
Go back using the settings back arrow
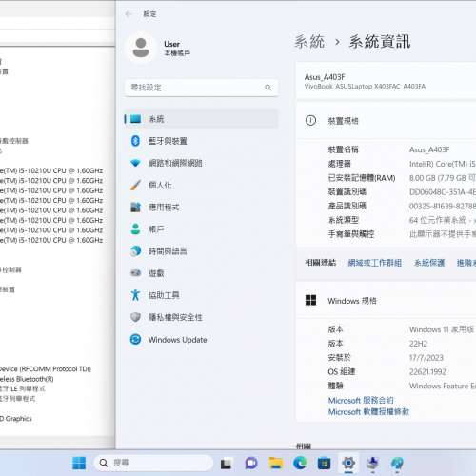[129, 14]
